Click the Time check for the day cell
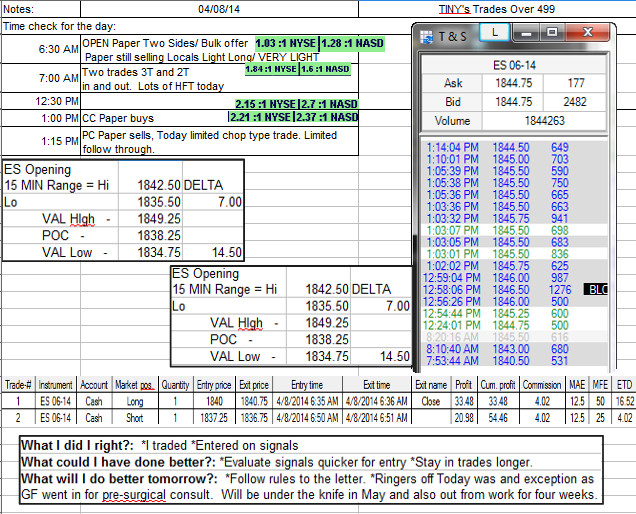The image size is (636, 514). coord(59,26)
